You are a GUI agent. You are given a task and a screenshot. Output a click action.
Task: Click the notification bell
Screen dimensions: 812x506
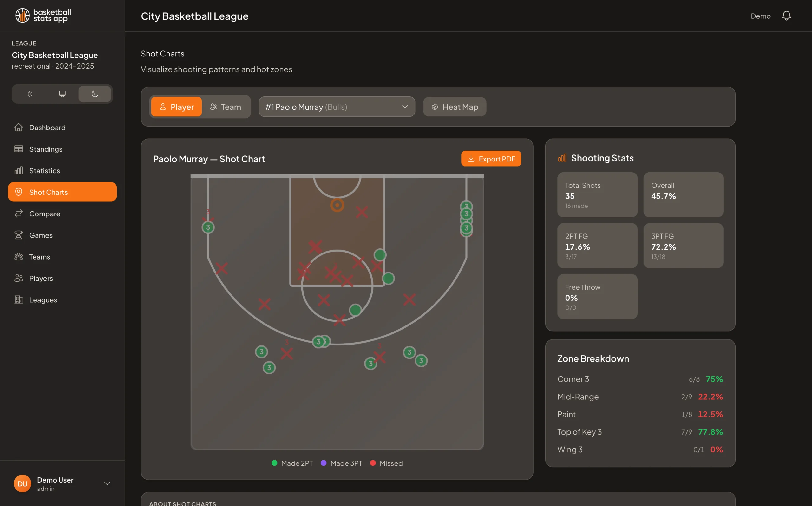(787, 16)
